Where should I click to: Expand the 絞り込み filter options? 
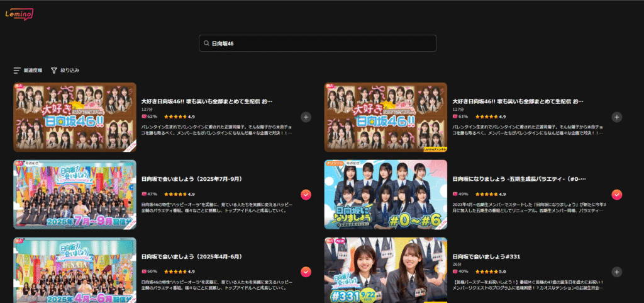(x=65, y=71)
